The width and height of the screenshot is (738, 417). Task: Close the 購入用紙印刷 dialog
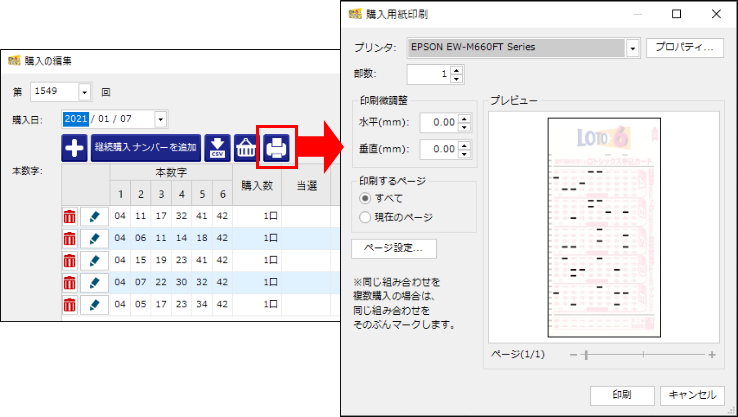716,14
